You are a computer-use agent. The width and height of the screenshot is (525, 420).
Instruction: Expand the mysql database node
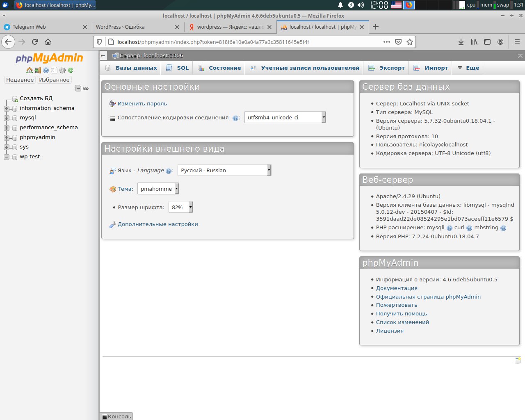6,118
